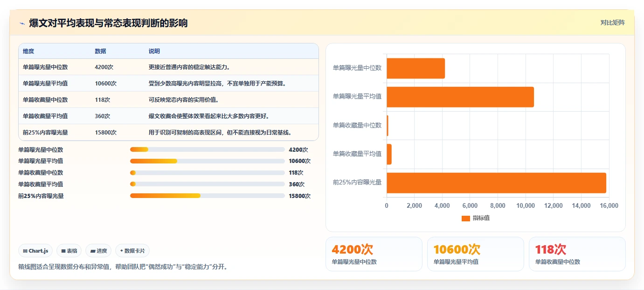The height and width of the screenshot is (290, 644).
Task: Click the 单篇收藏量中位数 bar in chart
Action: pos(388,126)
